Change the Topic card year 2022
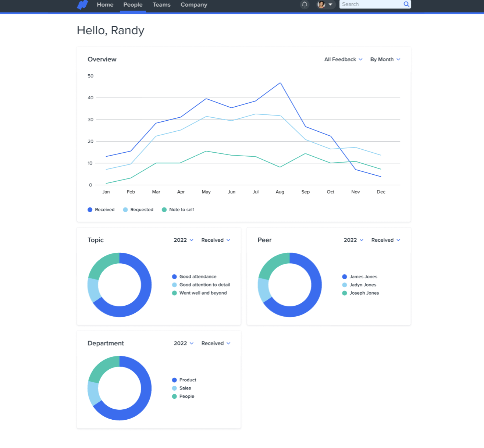Viewport: 484px width, 448px height. (x=183, y=240)
